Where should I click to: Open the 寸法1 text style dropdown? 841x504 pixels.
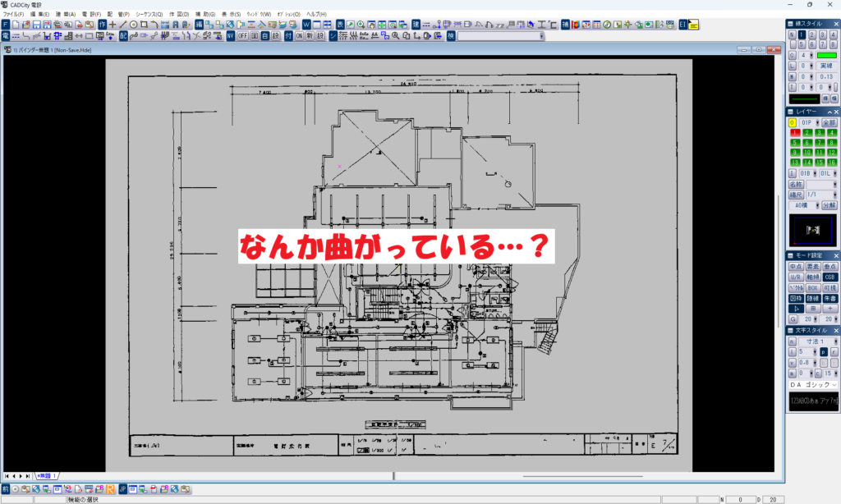819,341
